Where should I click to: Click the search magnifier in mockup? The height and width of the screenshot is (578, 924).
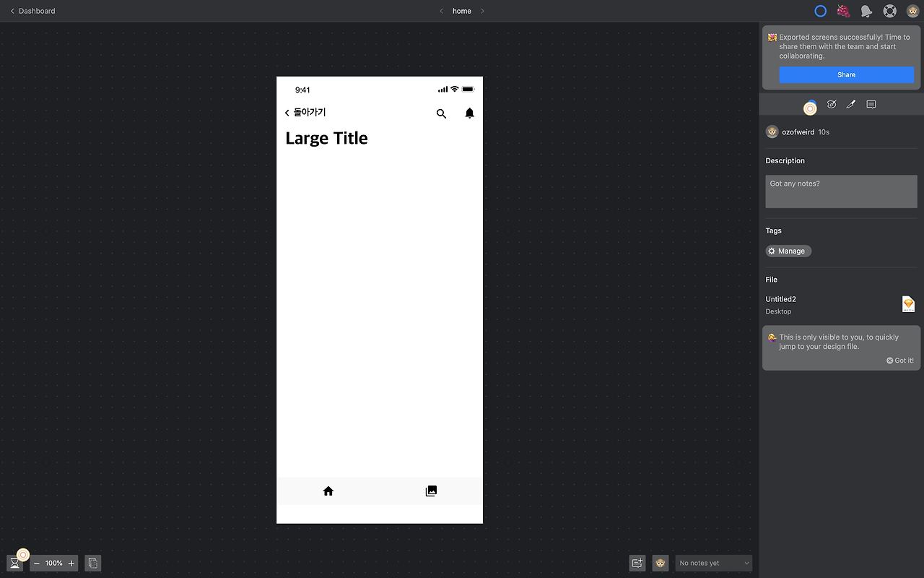coord(441,113)
